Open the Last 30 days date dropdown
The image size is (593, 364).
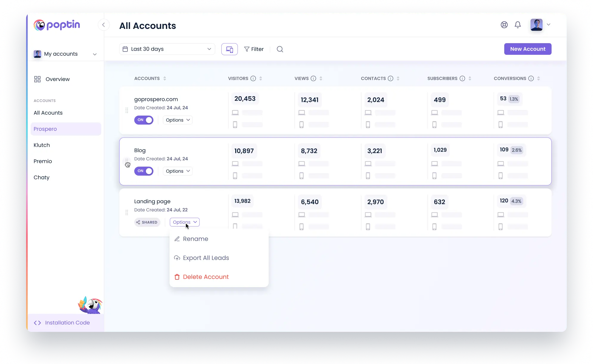tap(167, 49)
